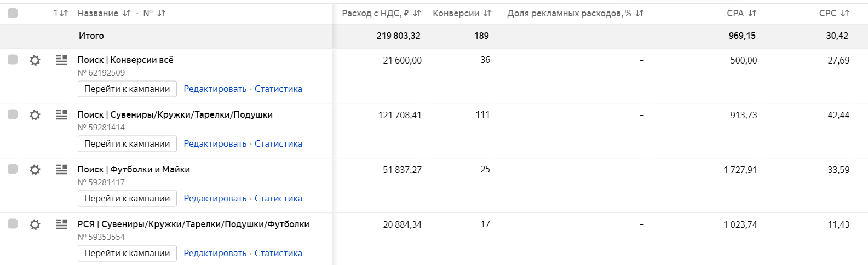Click list icon beside Футболки и Майки
This screenshot has width=868, height=265.
(61, 169)
